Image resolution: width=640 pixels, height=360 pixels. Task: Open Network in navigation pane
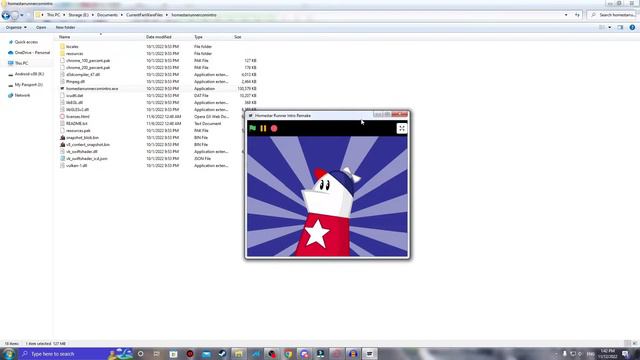22,95
